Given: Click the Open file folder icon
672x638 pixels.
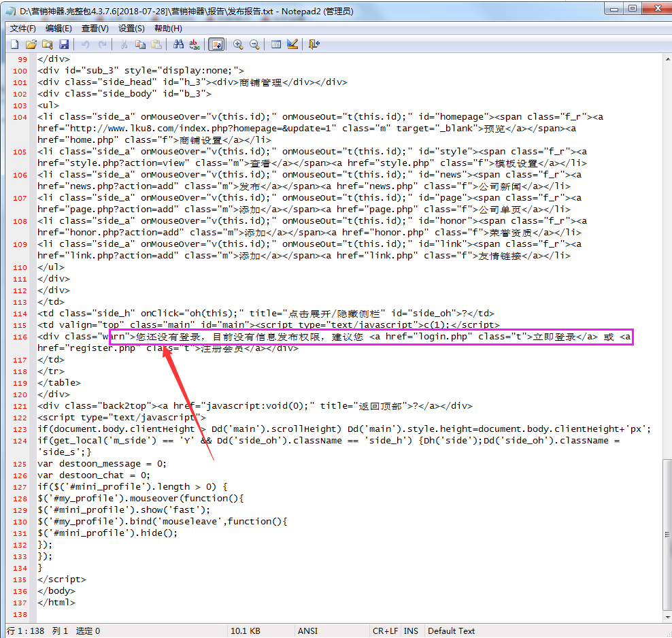Looking at the screenshot, I should click(x=31, y=44).
